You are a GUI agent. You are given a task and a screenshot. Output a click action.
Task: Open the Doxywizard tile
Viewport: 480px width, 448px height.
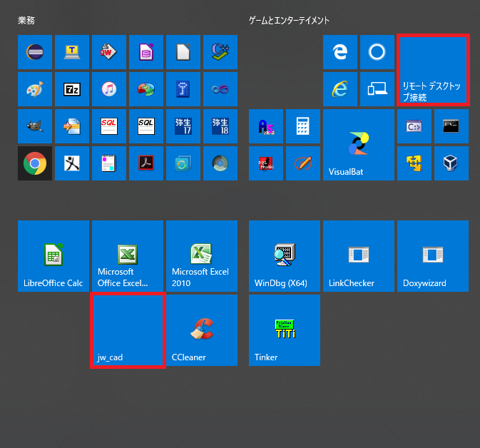tap(432, 256)
